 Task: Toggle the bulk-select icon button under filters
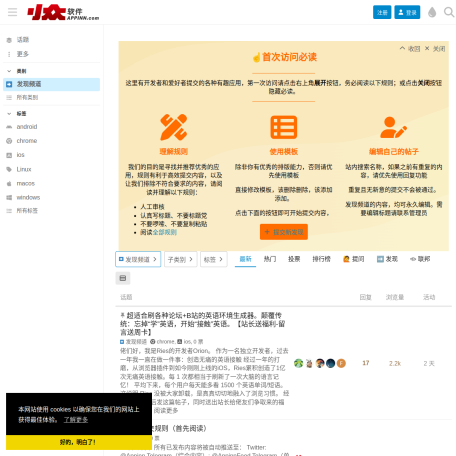(123, 278)
